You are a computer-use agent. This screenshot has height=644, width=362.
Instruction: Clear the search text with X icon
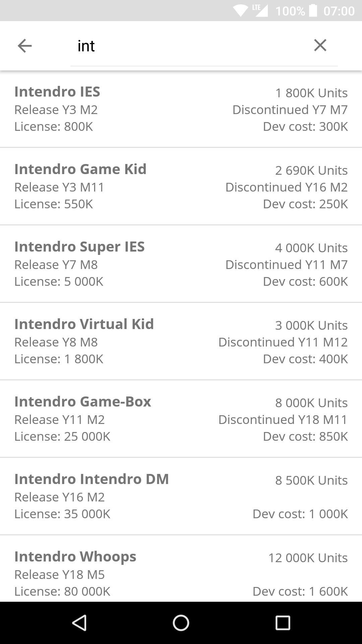320,45
